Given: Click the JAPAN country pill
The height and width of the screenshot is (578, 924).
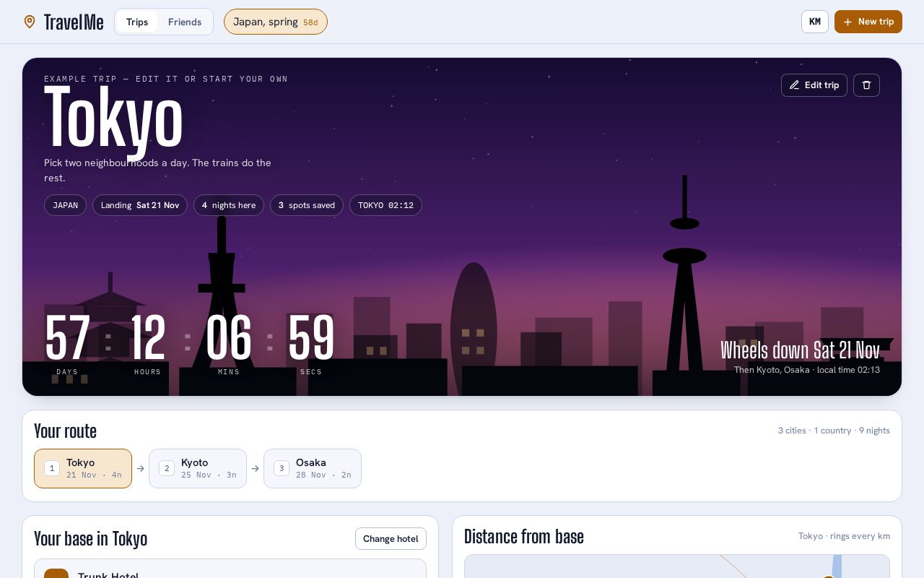Looking at the screenshot, I should coord(65,205).
